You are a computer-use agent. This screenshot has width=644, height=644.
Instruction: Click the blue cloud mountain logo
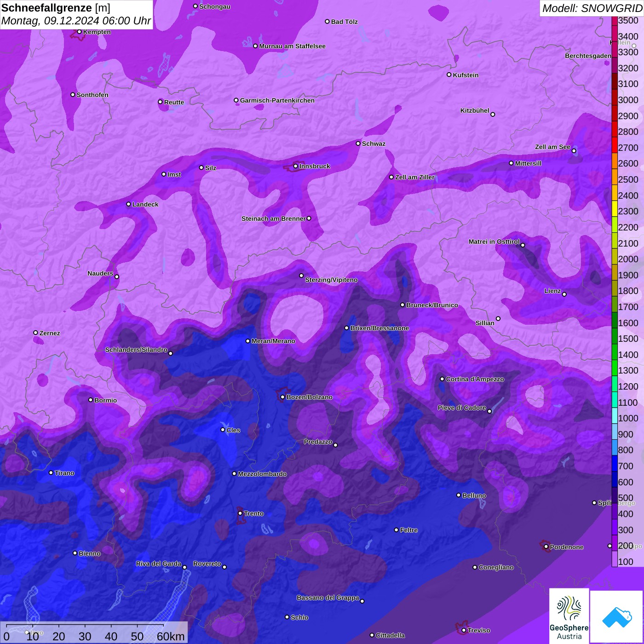click(616, 616)
